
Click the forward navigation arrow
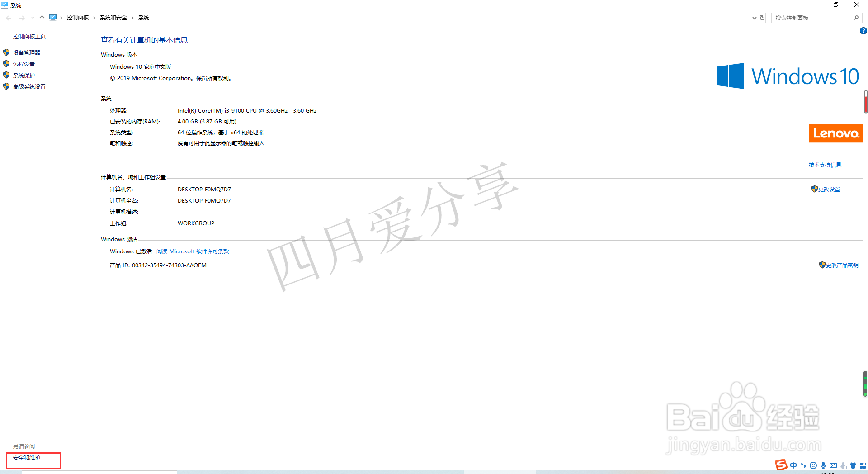pos(22,18)
